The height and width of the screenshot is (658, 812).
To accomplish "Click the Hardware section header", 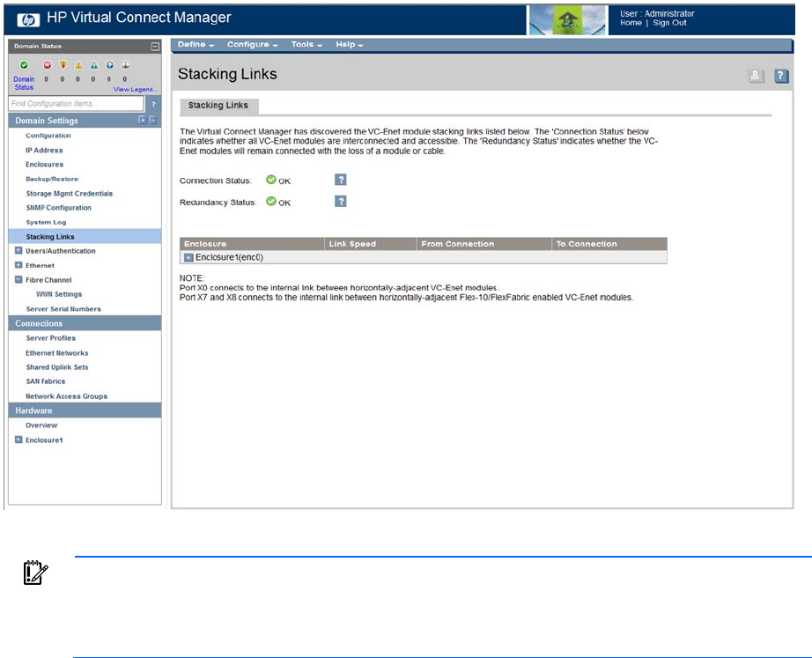I will [85, 410].
